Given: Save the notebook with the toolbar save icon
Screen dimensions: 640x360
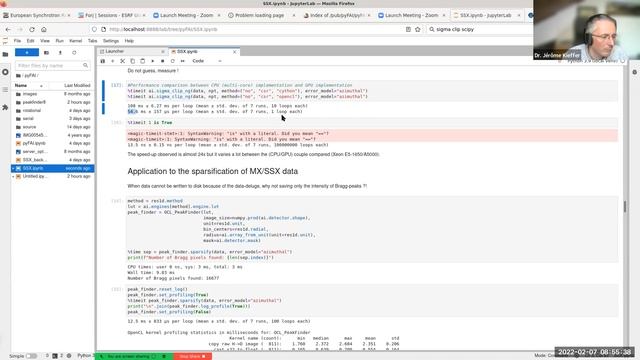Looking at the screenshot, I should (103, 61).
